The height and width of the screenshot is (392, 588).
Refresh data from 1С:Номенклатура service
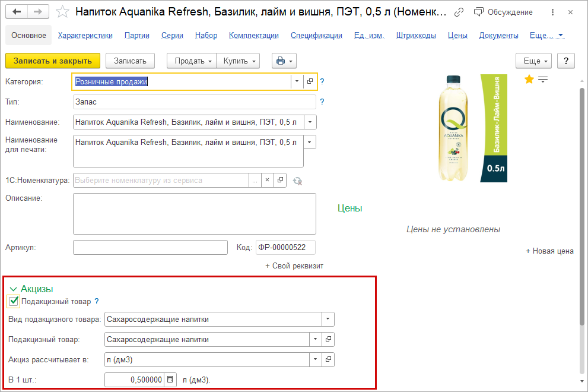298,181
